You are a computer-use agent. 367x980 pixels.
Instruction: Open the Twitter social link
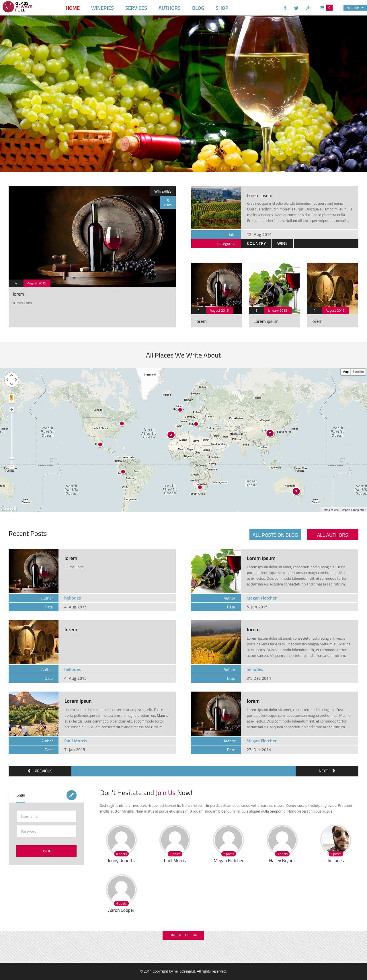coord(296,8)
